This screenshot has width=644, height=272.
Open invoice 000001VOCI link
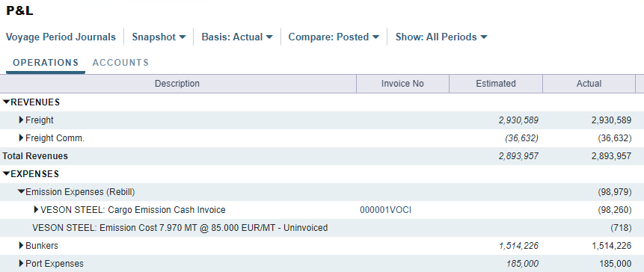[x=386, y=210]
